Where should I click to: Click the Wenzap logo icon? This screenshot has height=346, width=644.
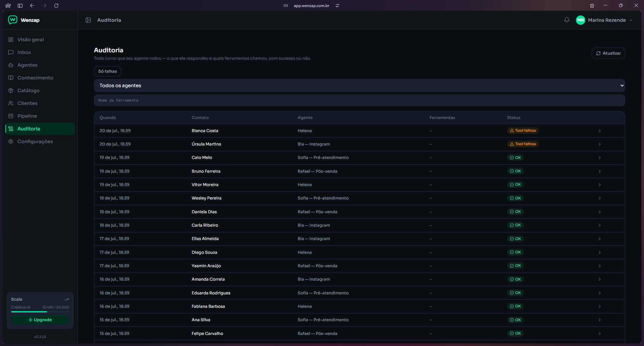pyautogui.click(x=13, y=20)
